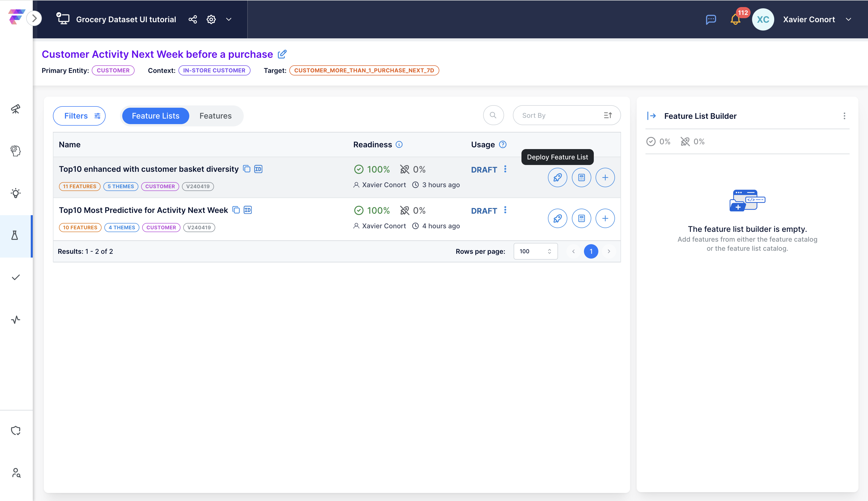868x501 pixels.
Task: Open DRAFT status menu for Top10 Most Predictive
Action: coord(505,210)
